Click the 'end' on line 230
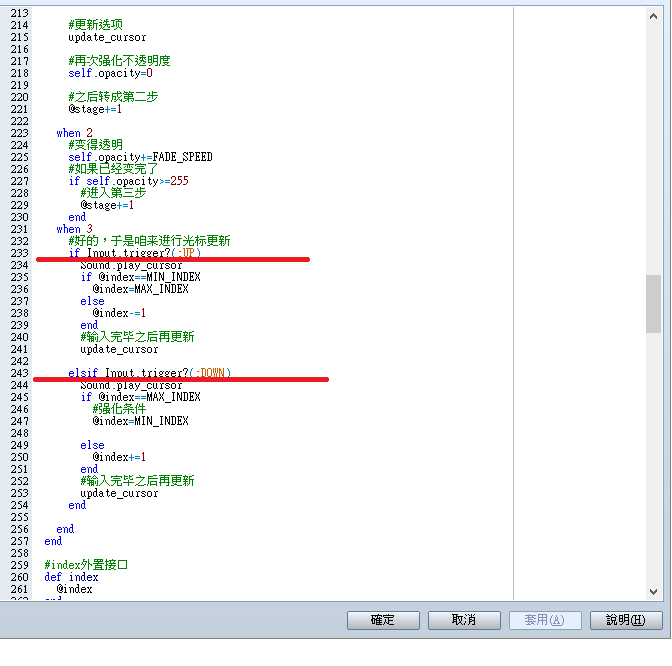 point(77,217)
